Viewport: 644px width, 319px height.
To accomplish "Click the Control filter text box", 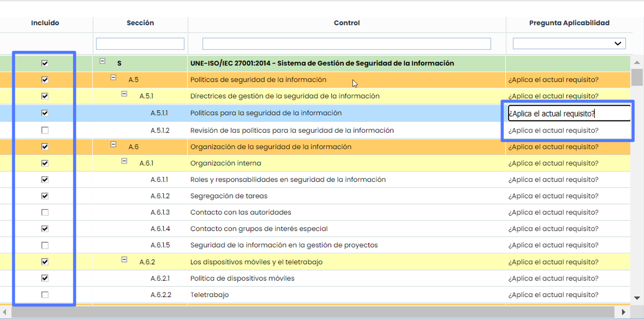I will [346, 44].
